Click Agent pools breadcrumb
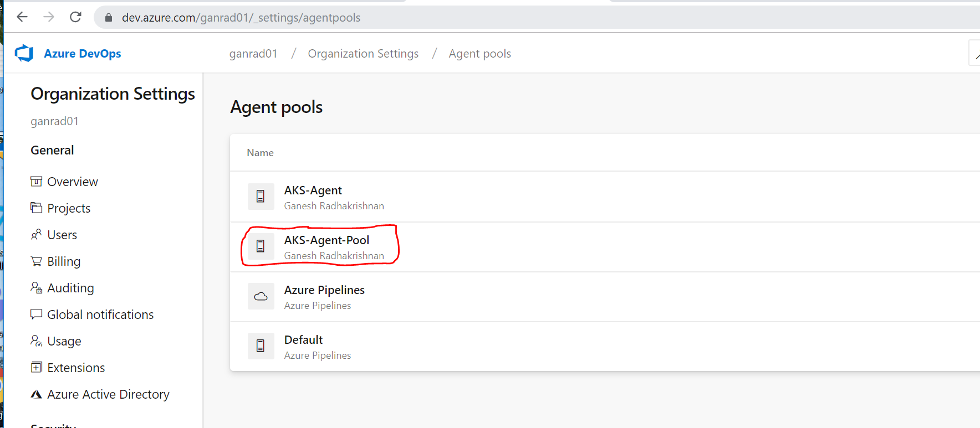 coord(480,54)
